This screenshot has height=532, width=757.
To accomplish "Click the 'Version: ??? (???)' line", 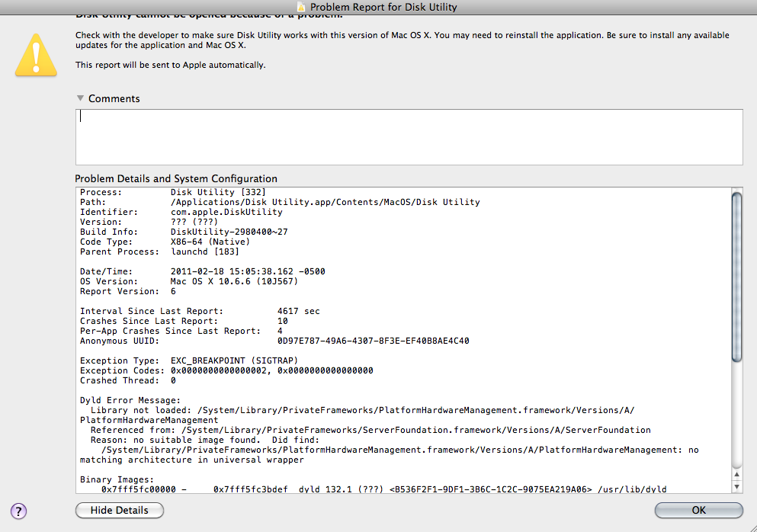I will 149,222.
